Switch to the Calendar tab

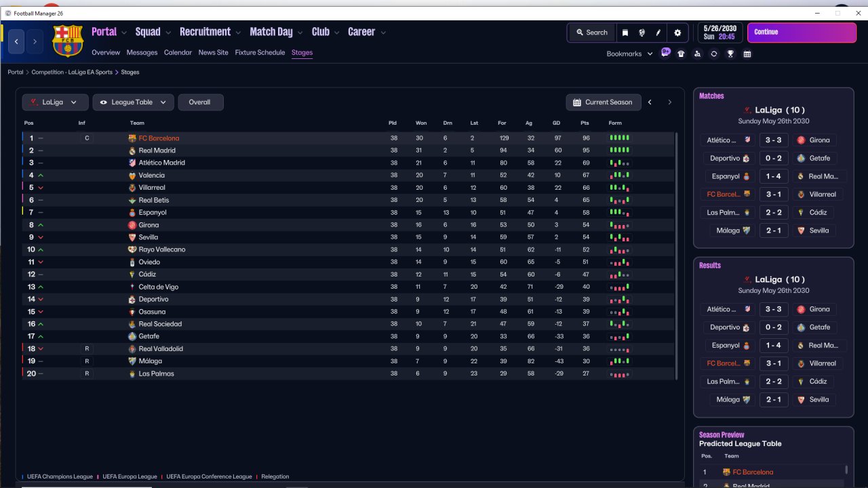pyautogui.click(x=178, y=52)
